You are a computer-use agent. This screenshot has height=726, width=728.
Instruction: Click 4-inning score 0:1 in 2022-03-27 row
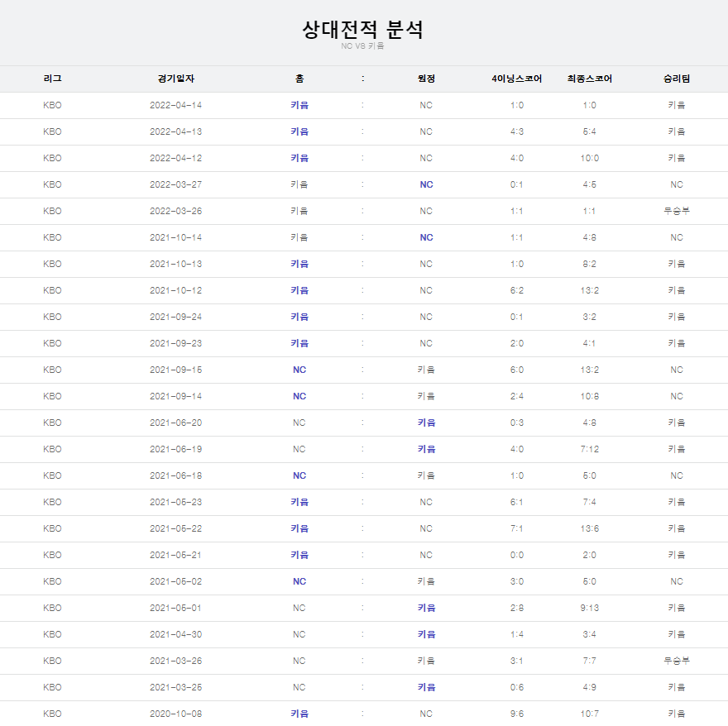tap(517, 184)
